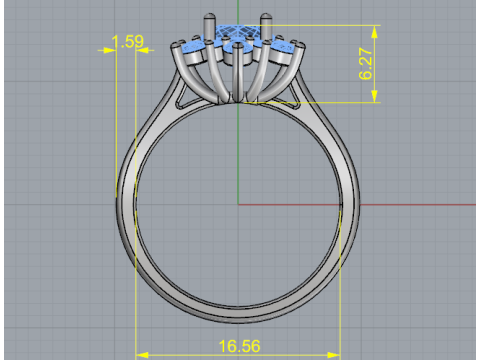
Task: Click the blue center gemstone
Action: point(239,33)
